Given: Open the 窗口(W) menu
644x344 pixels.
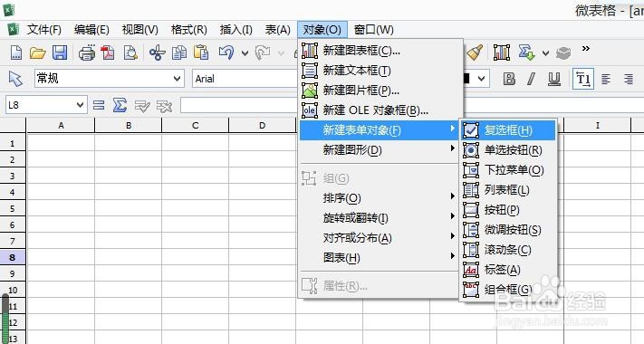Looking at the screenshot, I should click(x=373, y=30).
